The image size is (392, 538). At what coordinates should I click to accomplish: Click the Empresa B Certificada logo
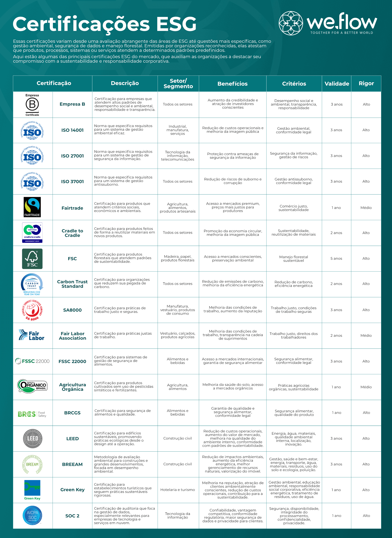32,105
